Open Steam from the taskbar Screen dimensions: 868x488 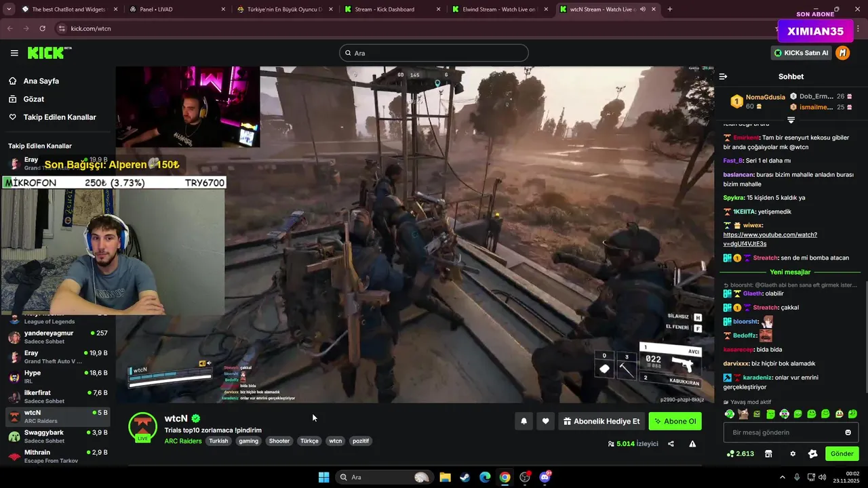(465, 477)
